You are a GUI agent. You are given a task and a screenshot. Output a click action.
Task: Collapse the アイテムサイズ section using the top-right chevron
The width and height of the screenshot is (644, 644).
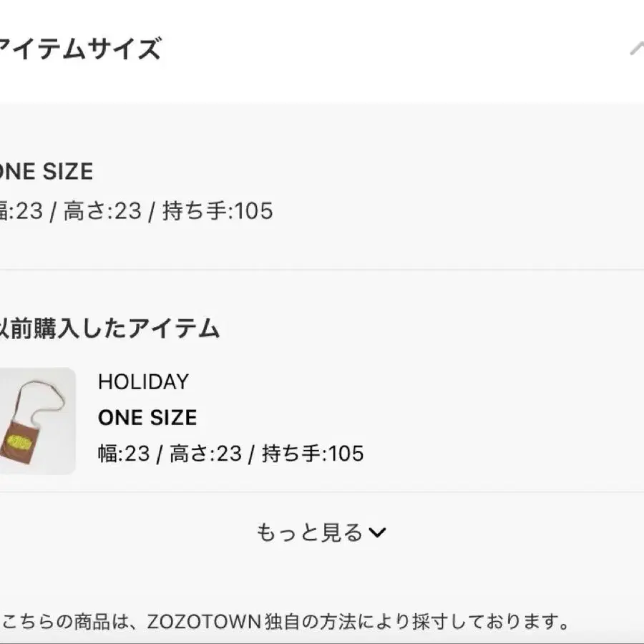pyautogui.click(x=636, y=49)
